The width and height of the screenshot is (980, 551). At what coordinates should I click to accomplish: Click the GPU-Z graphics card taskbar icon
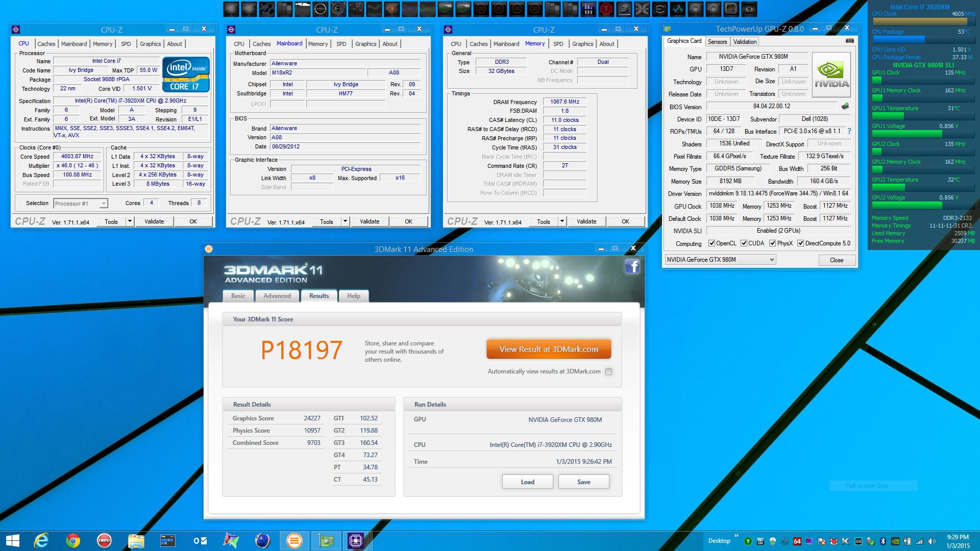click(x=326, y=540)
